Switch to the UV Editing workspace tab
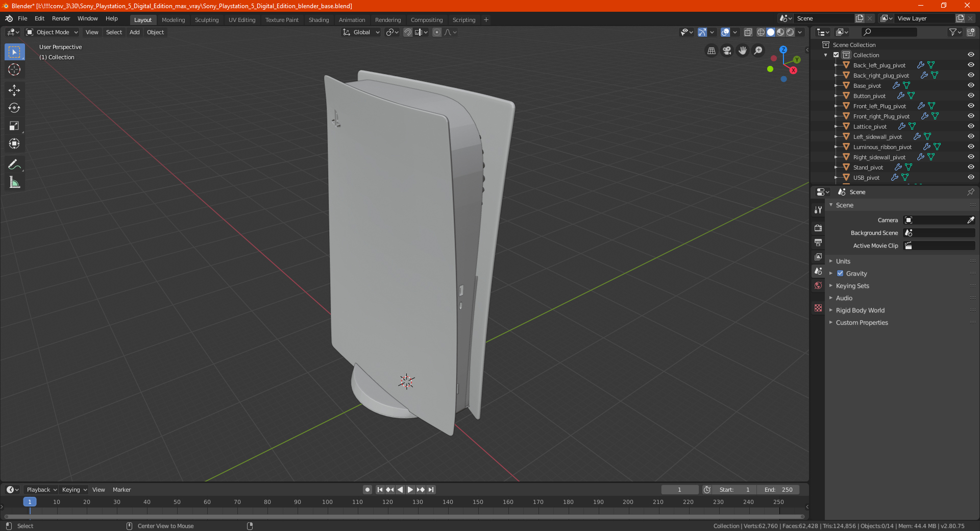The image size is (980, 531). pyautogui.click(x=242, y=20)
